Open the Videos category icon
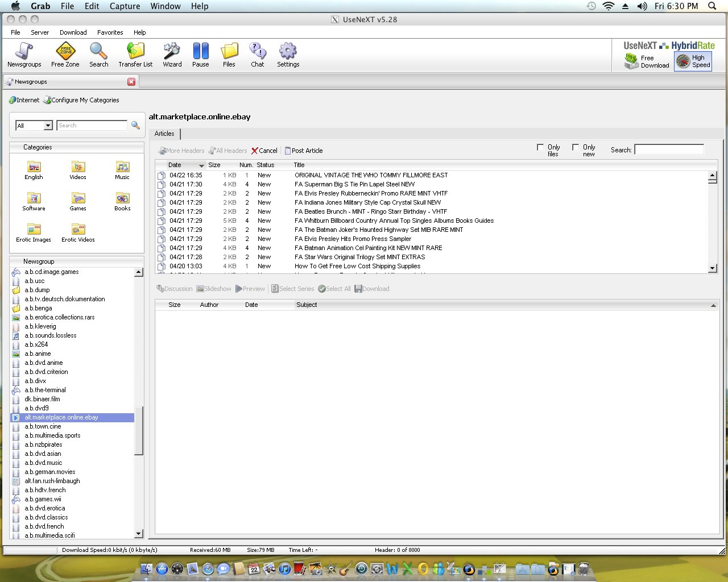728x582 pixels. tap(78, 167)
